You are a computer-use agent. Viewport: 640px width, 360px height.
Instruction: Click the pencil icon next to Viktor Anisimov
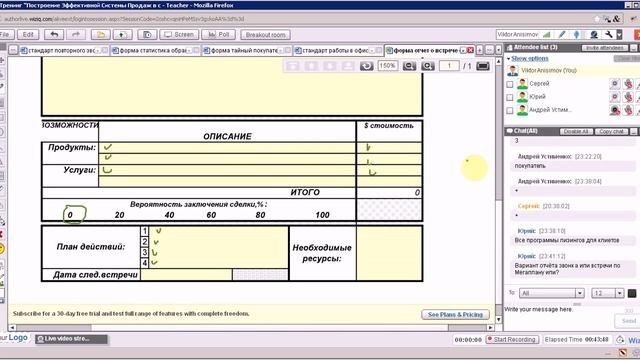562,35
